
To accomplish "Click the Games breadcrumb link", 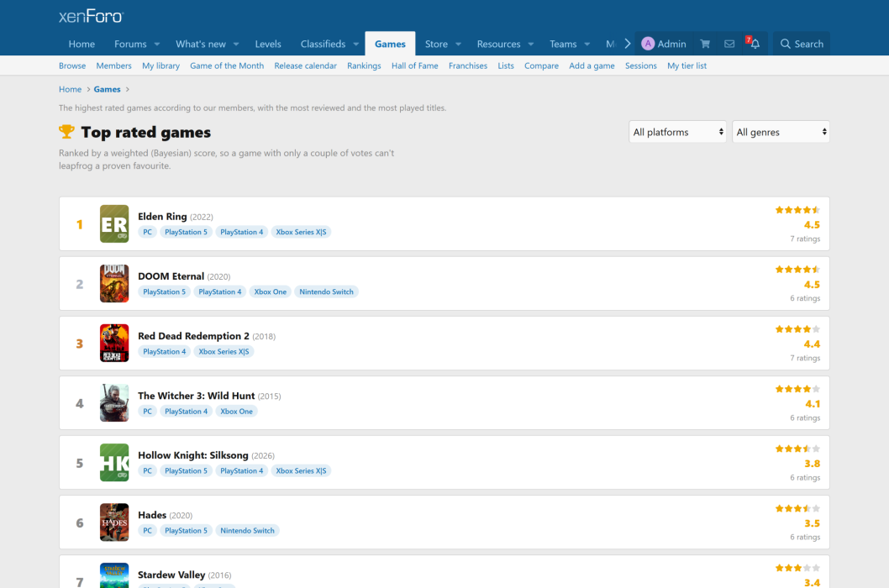I will tap(108, 89).
